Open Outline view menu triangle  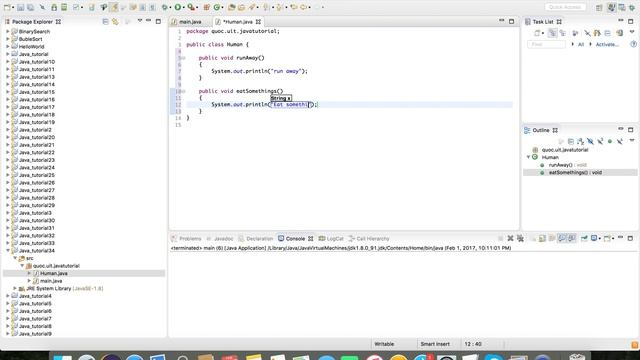pos(632,140)
